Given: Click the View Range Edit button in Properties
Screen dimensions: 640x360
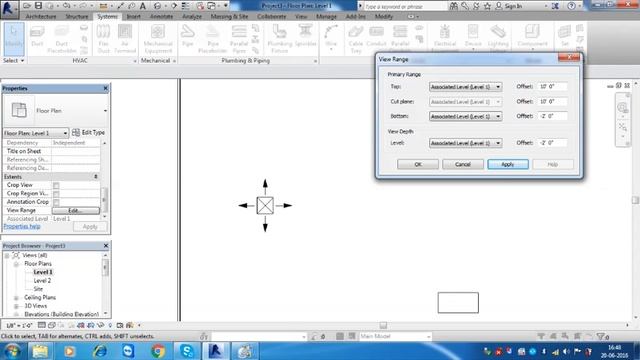Looking at the screenshot, I should 76,211.
